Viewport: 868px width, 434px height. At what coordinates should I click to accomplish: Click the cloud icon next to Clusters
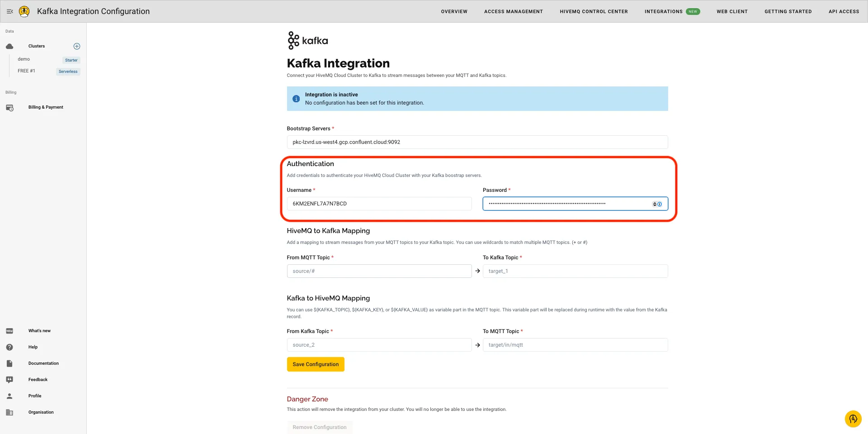9,46
